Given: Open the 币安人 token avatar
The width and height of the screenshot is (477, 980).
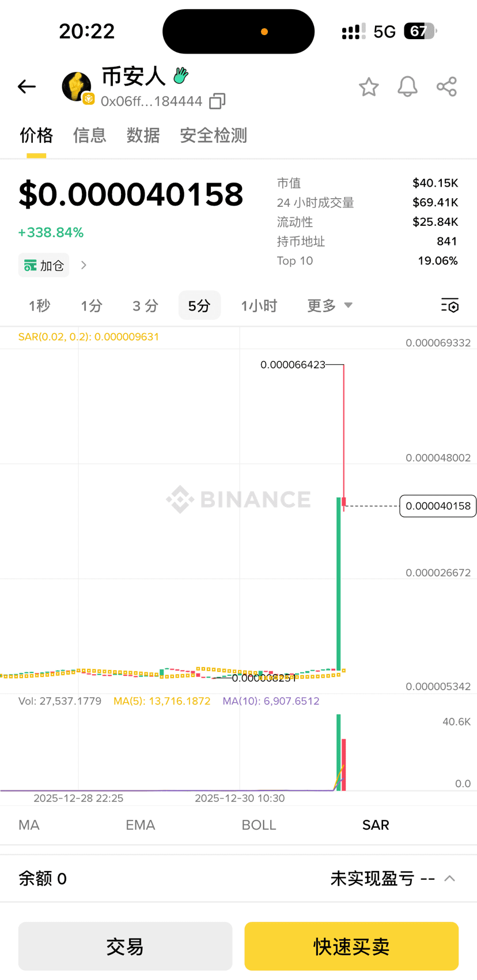Looking at the screenshot, I should point(77,86).
